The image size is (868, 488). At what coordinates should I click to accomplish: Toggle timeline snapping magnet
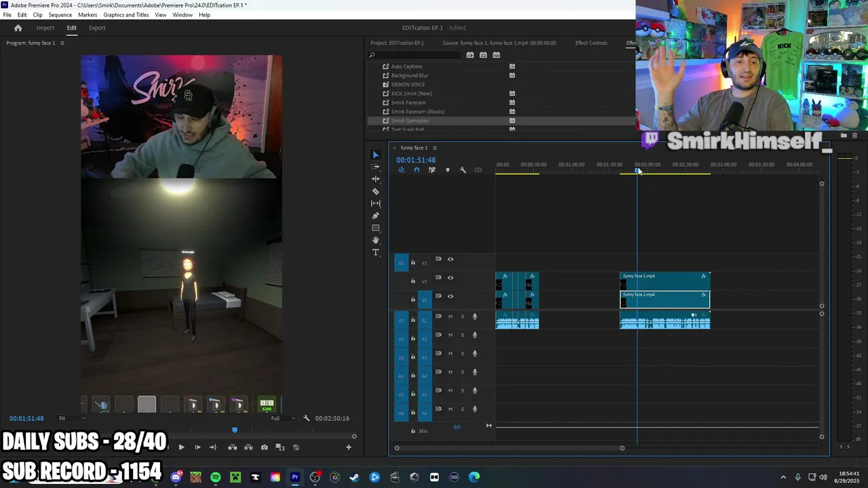(416, 170)
